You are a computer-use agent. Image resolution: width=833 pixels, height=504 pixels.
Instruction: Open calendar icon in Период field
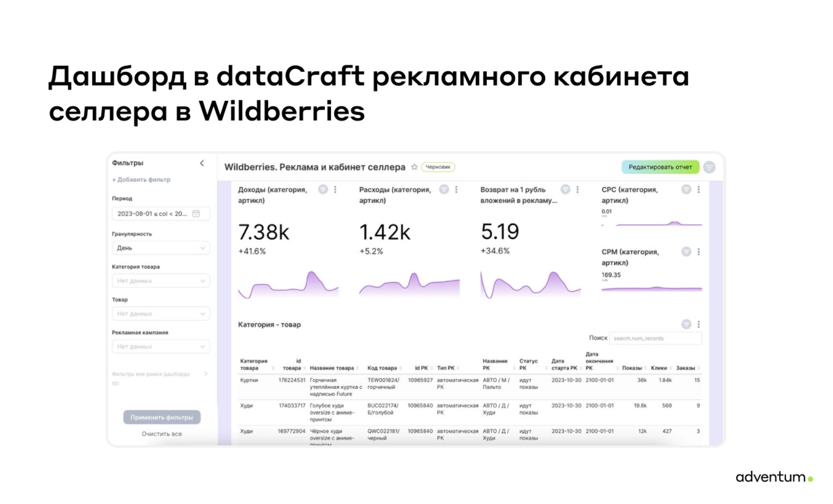click(x=196, y=214)
